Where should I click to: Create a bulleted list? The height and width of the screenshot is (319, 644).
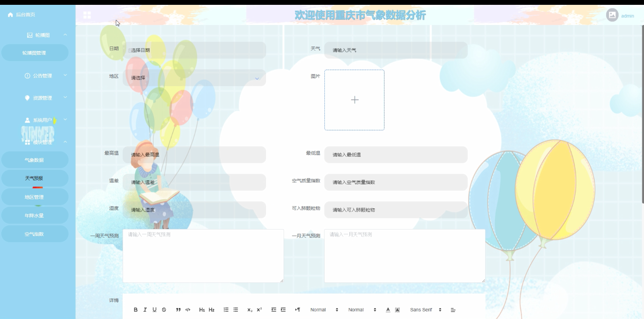click(235, 310)
